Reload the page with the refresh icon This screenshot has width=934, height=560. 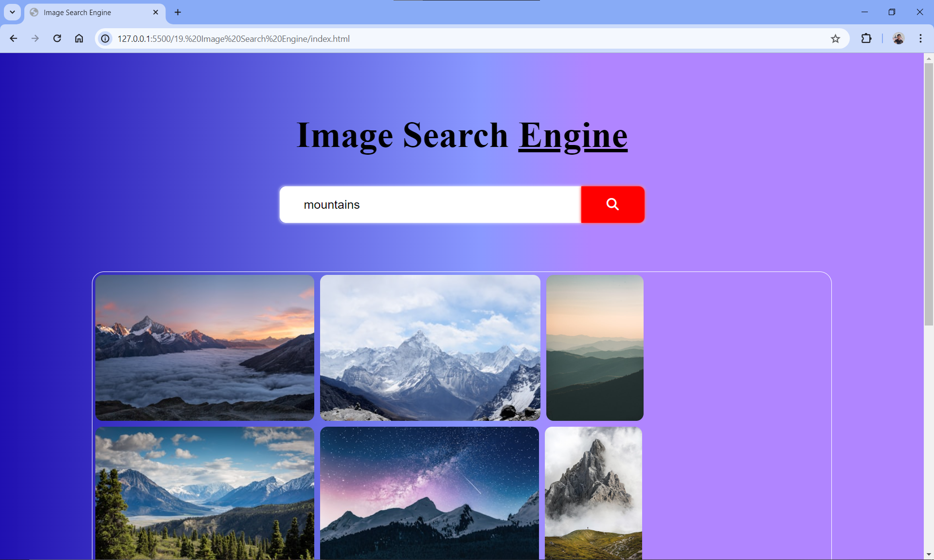click(x=57, y=38)
